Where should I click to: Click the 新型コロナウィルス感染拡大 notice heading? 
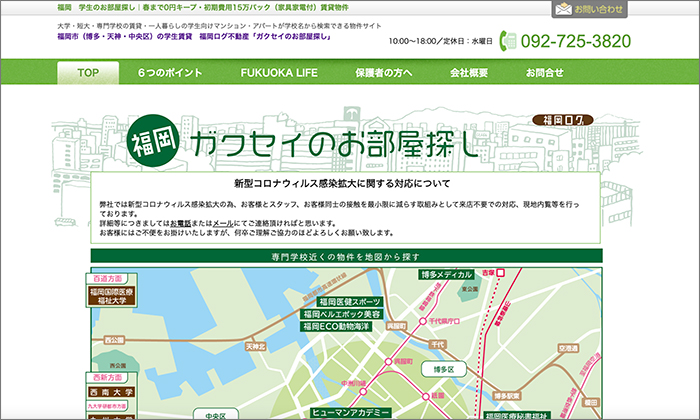pyautogui.click(x=342, y=183)
